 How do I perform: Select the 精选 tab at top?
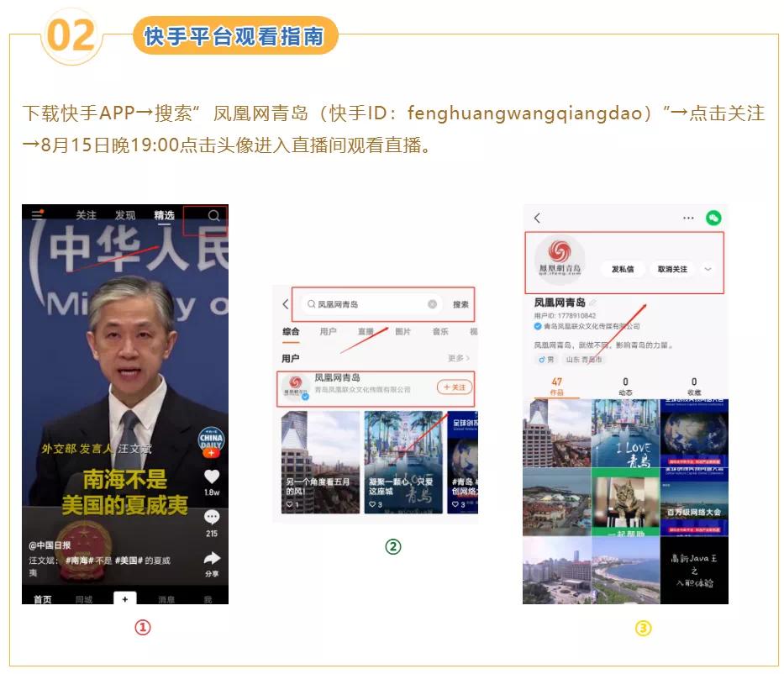[x=164, y=215]
